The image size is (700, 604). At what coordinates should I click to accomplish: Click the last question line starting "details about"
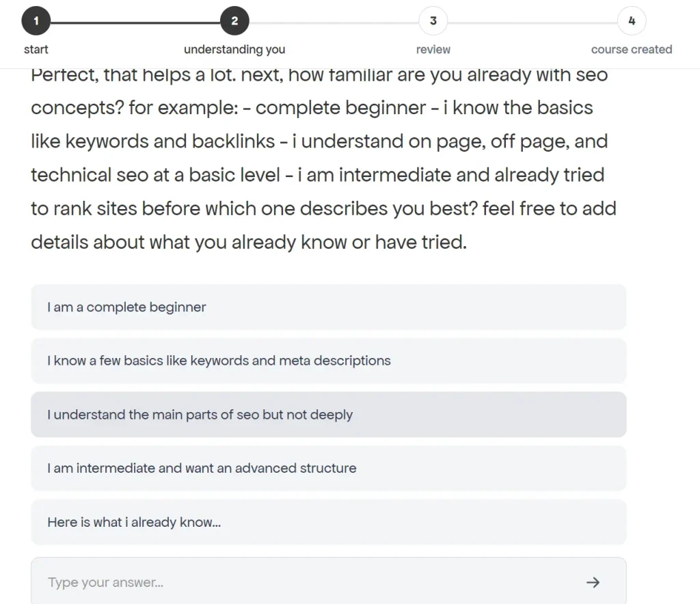tap(249, 242)
